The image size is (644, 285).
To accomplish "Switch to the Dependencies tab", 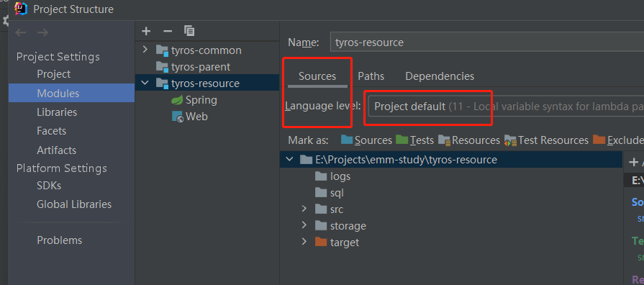I will [x=440, y=76].
